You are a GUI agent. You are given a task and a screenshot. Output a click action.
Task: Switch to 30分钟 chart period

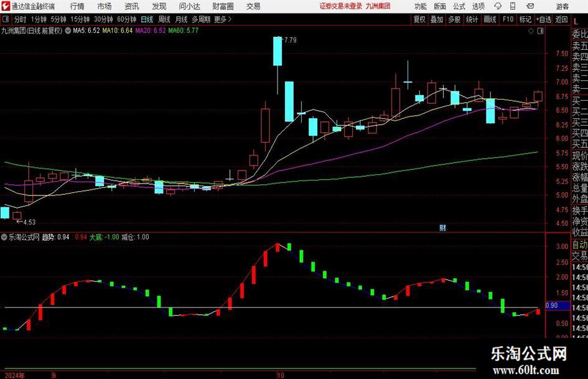(x=103, y=19)
